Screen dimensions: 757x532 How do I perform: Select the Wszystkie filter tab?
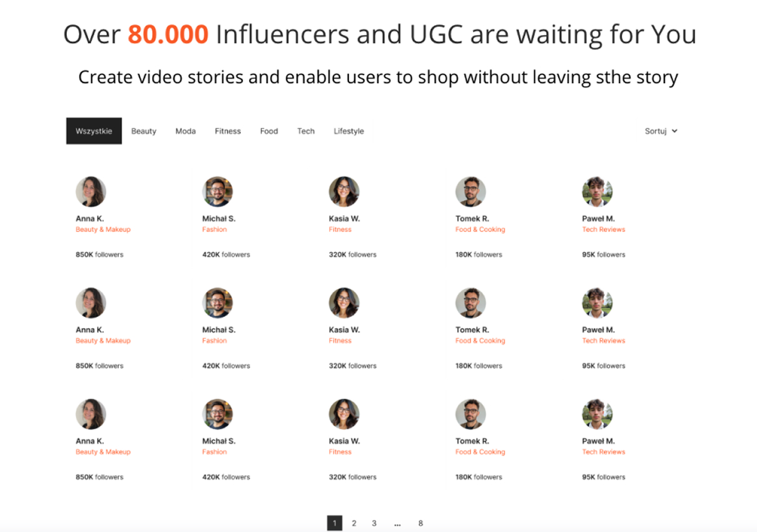94,131
